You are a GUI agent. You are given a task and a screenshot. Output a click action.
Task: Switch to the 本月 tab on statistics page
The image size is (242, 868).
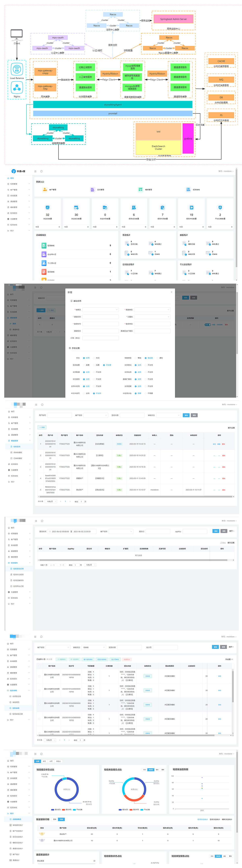click(44, 761)
